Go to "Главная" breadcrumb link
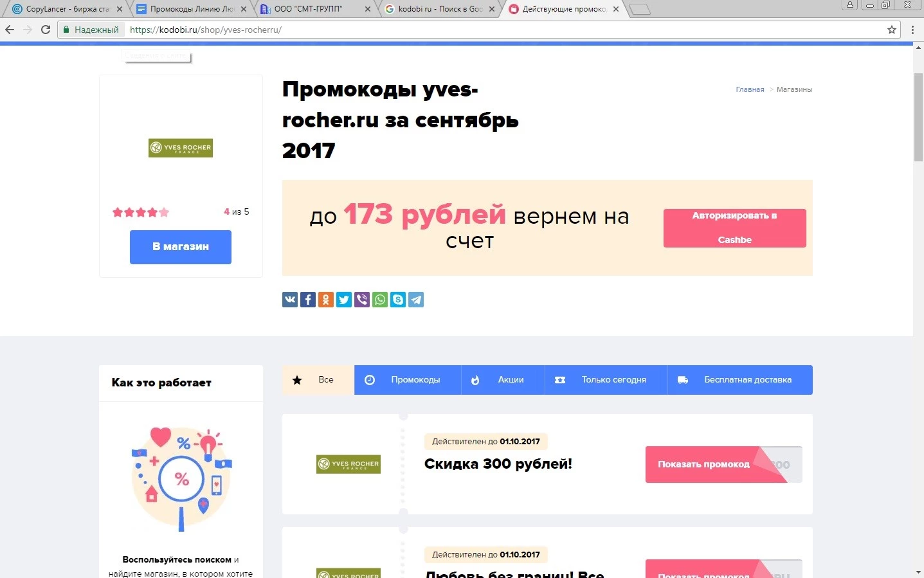The width and height of the screenshot is (924, 578). (750, 89)
